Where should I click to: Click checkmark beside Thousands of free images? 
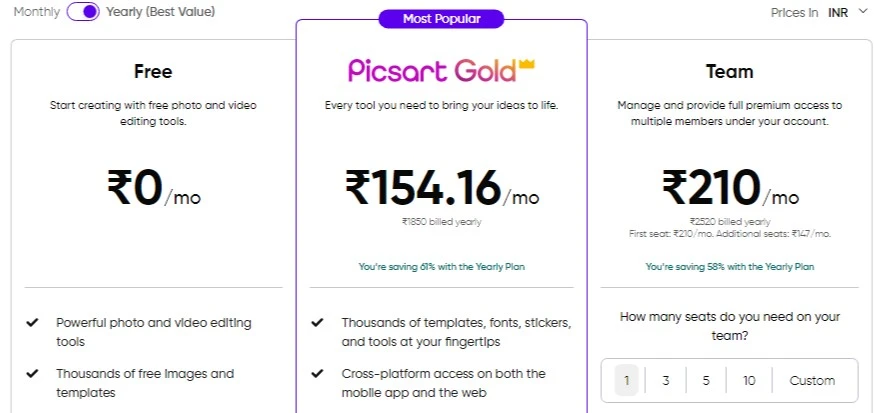(32, 373)
